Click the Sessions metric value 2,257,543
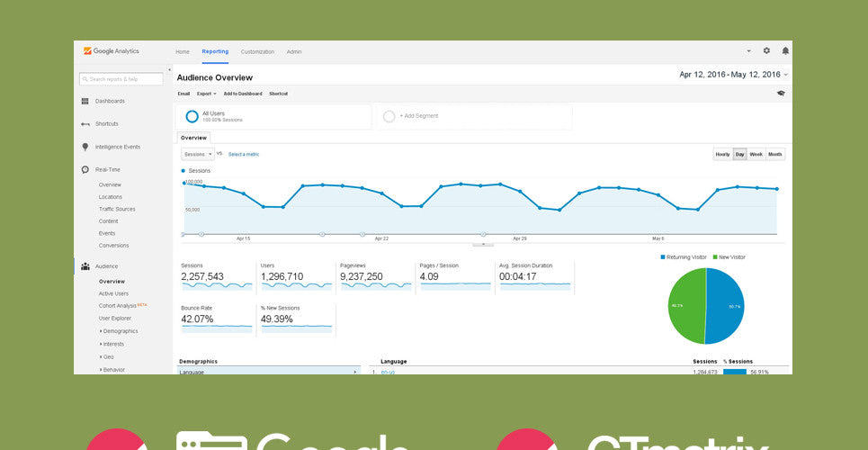Screen dimensions: 868x450 pos(202,276)
